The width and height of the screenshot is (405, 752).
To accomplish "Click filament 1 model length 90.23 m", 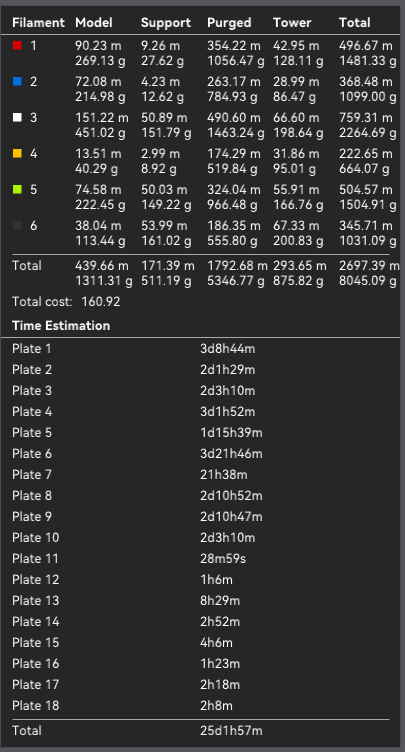I will 98,46.
